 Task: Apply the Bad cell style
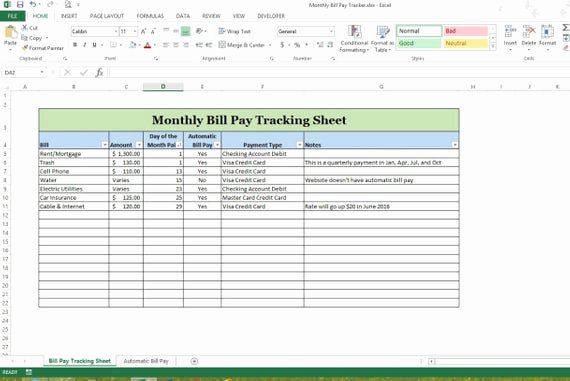466,31
